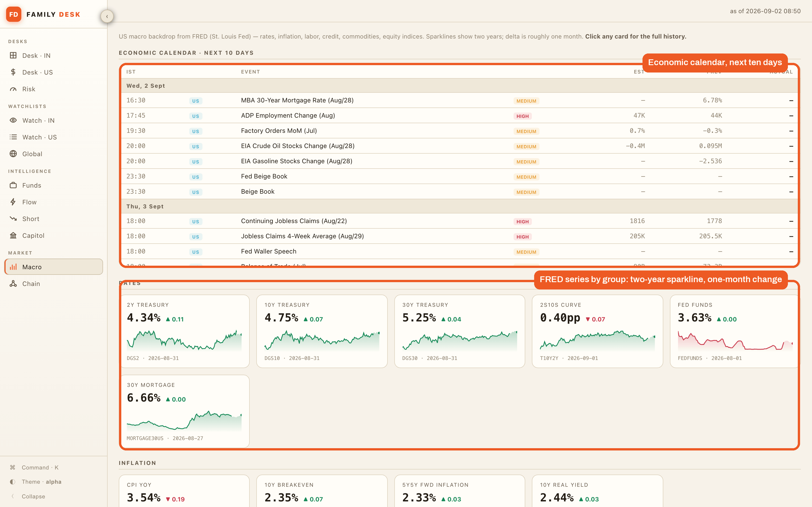Viewport: 812px width, 507px height.
Task: Open Capitol building icon
Action: (x=13, y=236)
